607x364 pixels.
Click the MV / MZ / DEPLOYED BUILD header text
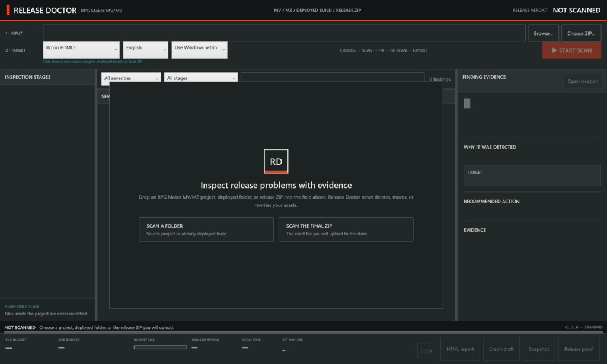pos(318,11)
